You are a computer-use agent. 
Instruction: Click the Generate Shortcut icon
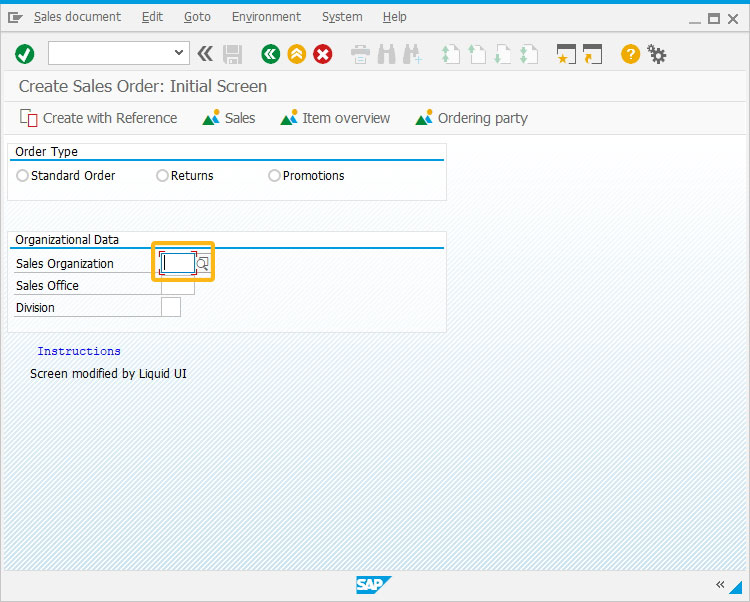coord(592,54)
